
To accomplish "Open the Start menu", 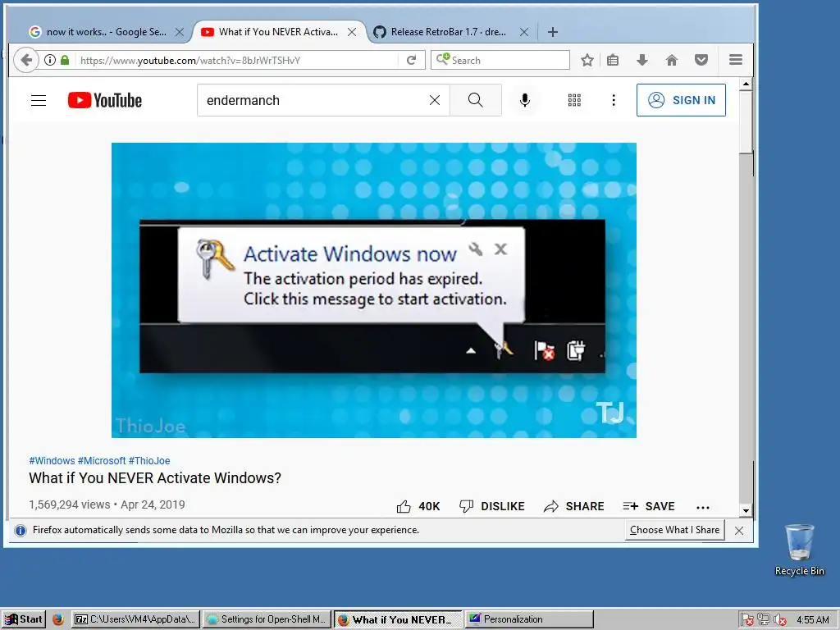I will click(x=23, y=619).
